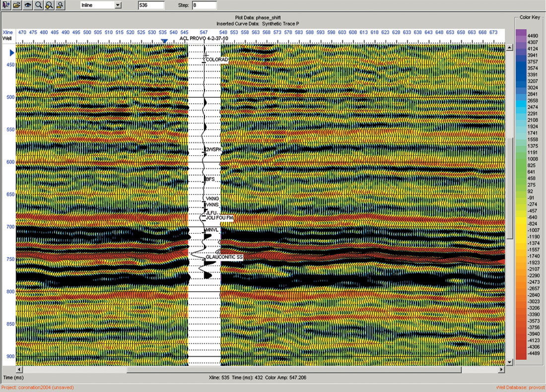This screenshot has height=392, width=546.
Task: Click the horizontal scrollbar left arrow
Action: pos(19,369)
